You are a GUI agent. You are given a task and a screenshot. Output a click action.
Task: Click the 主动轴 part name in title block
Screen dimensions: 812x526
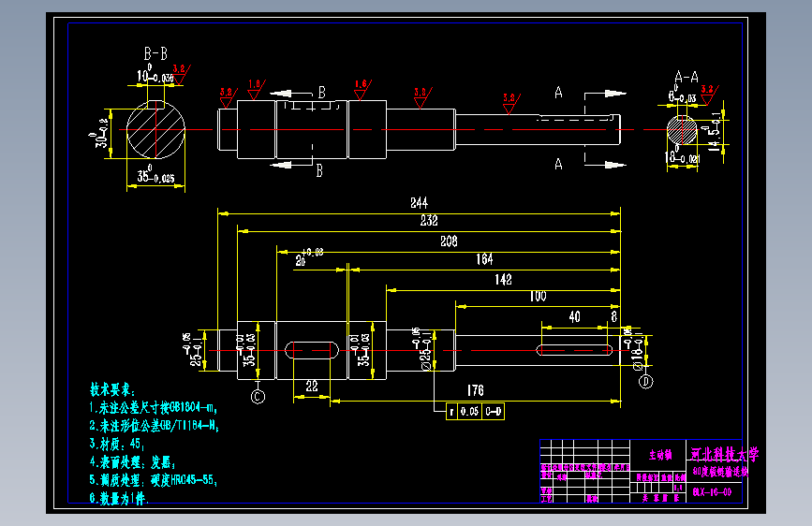coord(660,455)
